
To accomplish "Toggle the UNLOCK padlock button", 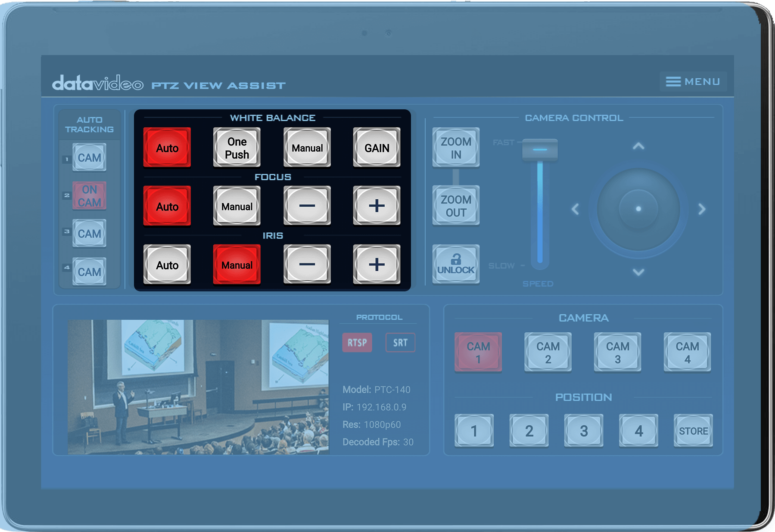I will [456, 264].
